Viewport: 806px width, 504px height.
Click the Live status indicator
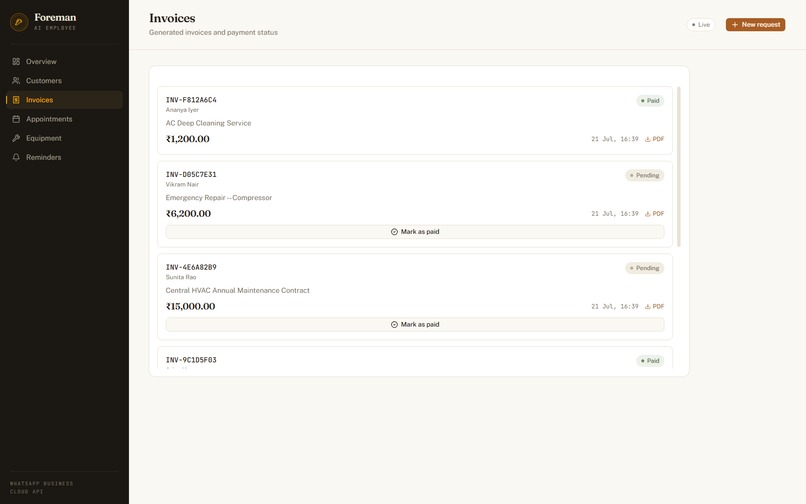click(x=701, y=25)
